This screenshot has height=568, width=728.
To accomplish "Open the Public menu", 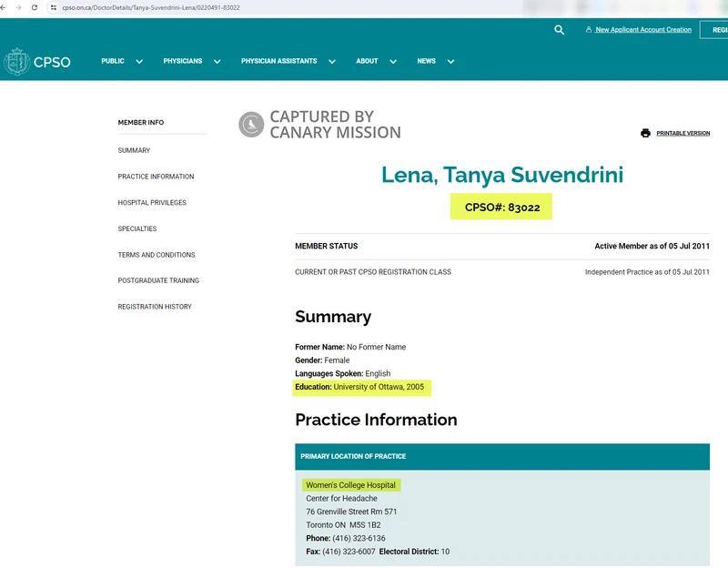I will click(113, 61).
